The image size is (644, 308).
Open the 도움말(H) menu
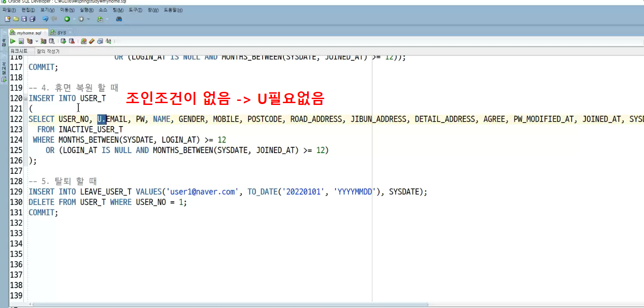(x=173, y=10)
